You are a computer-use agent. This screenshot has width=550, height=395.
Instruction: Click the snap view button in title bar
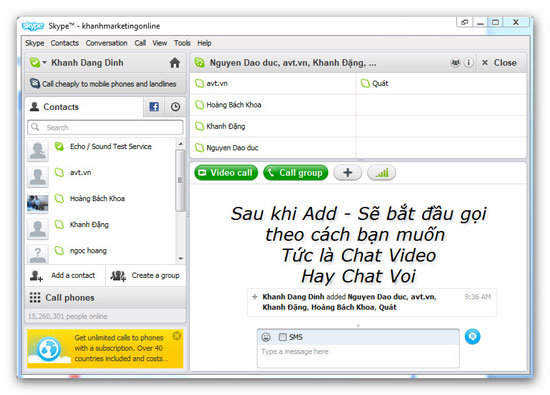click(x=464, y=22)
